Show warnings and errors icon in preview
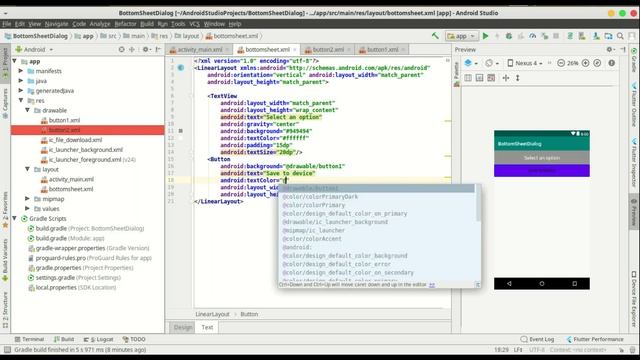Screen dimensions: 640x360 pos(611,63)
